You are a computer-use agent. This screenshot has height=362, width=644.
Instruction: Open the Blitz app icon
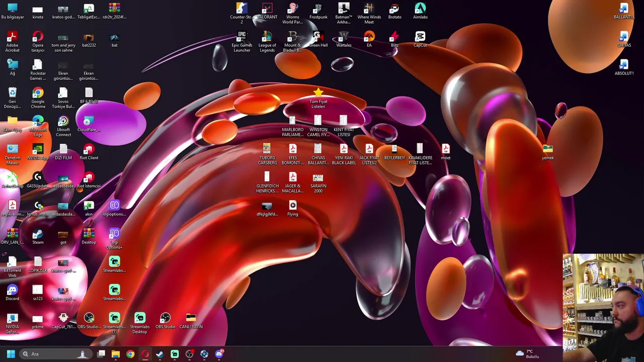pyautogui.click(x=394, y=39)
